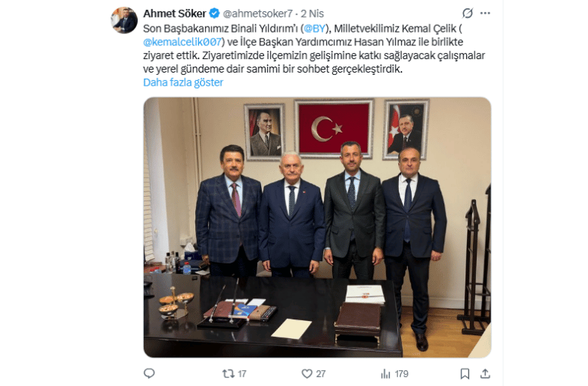This screenshot has height=386, width=588.
Task: Open the three-dot more options menu
Action: click(485, 14)
